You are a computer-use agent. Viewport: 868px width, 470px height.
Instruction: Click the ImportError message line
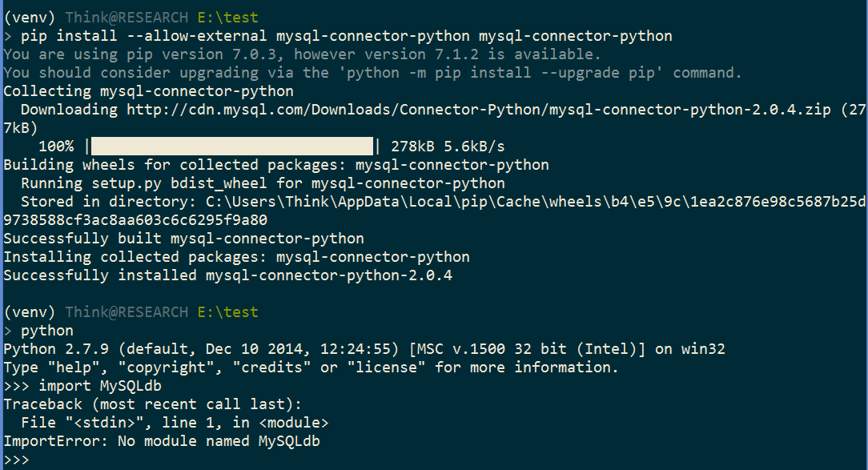[162, 441]
